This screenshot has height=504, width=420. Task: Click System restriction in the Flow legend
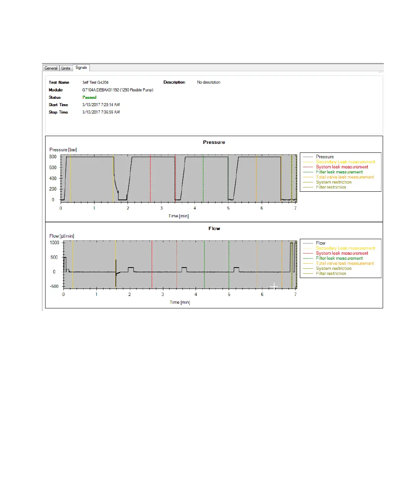333,268
